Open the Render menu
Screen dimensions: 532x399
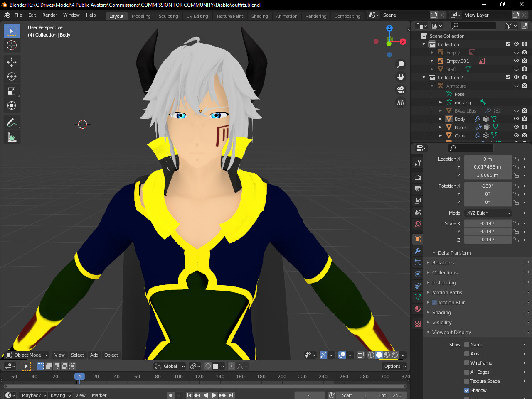point(49,15)
